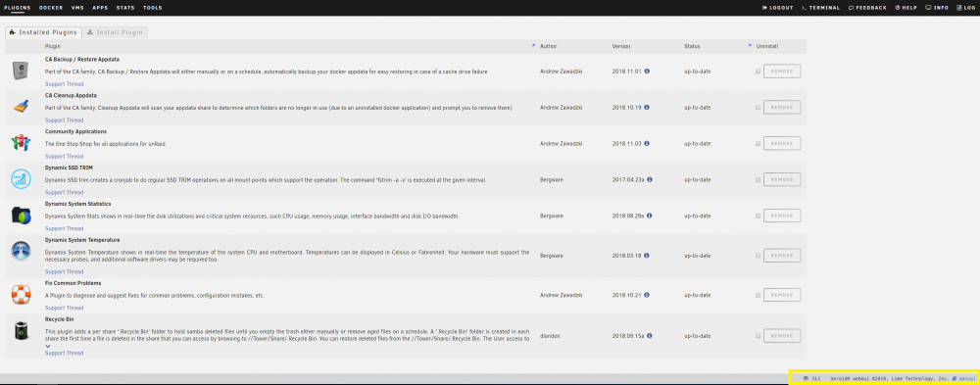Open Support Thread for CA Cleanup Appdata
This screenshot has width=980, height=385.
click(x=64, y=120)
